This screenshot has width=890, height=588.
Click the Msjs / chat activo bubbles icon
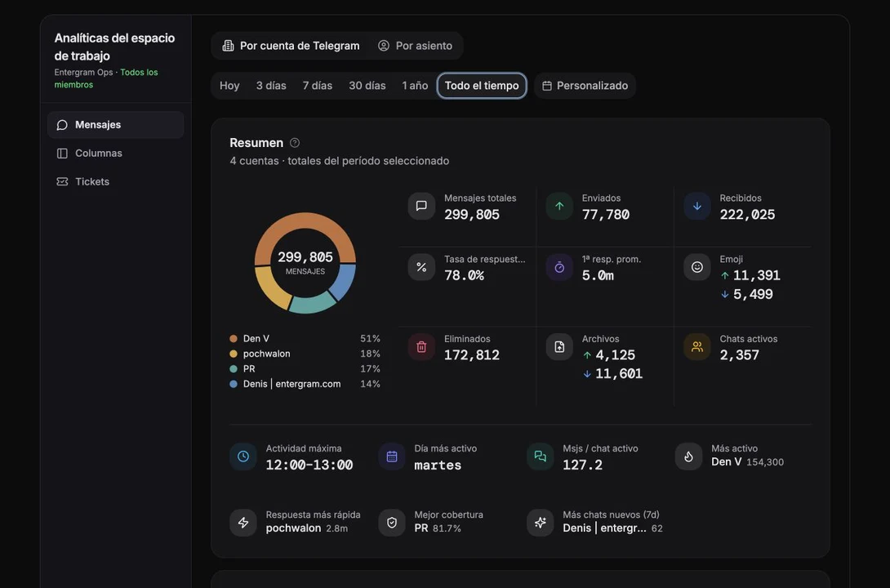coord(541,457)
